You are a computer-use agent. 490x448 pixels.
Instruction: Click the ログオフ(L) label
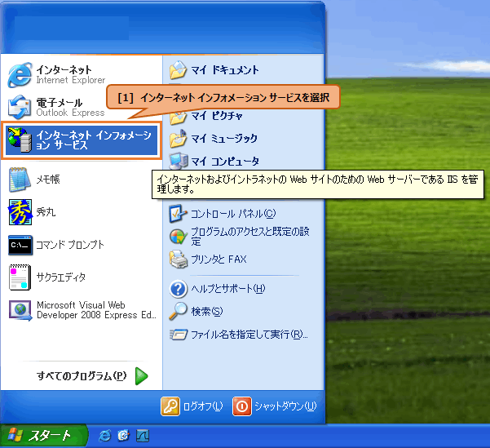[203, 406]
